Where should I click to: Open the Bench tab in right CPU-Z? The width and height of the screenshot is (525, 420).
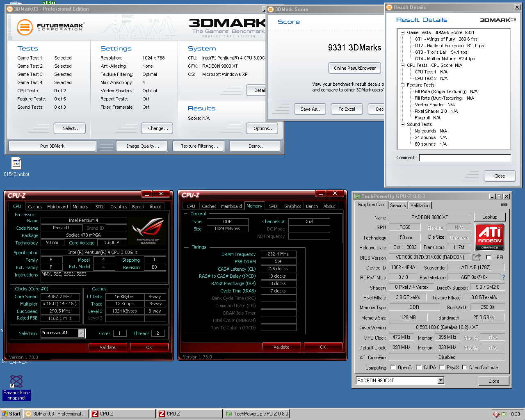point(312,206)
